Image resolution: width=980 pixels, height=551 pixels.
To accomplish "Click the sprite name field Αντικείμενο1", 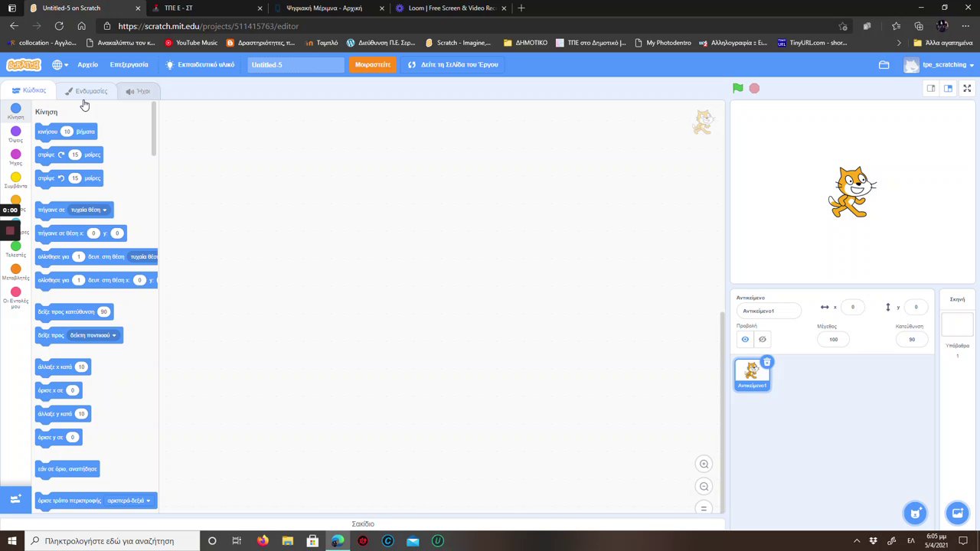I will [769, 311].
